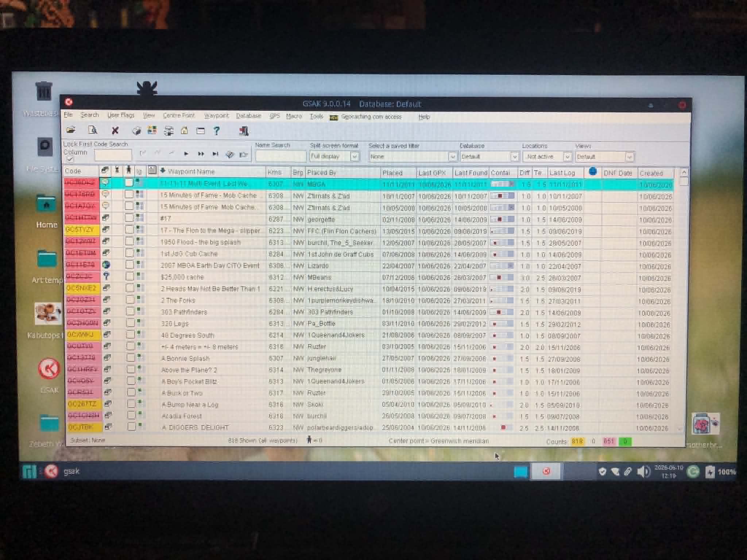This screenshot has height=560, width=747.
Task: Click the pink 651 count box in status bar
Action: [x=608, y=442]
